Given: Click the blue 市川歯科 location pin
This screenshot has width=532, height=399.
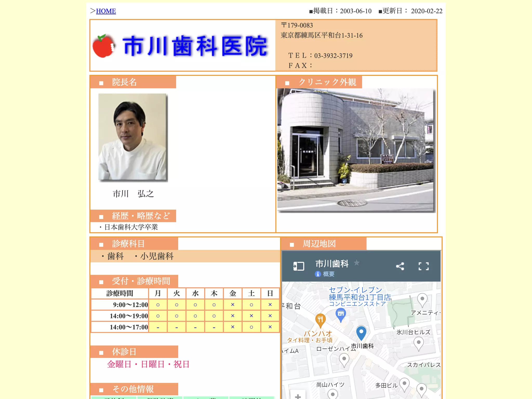Looking at the screenshot, I should (x=361, y=333).
